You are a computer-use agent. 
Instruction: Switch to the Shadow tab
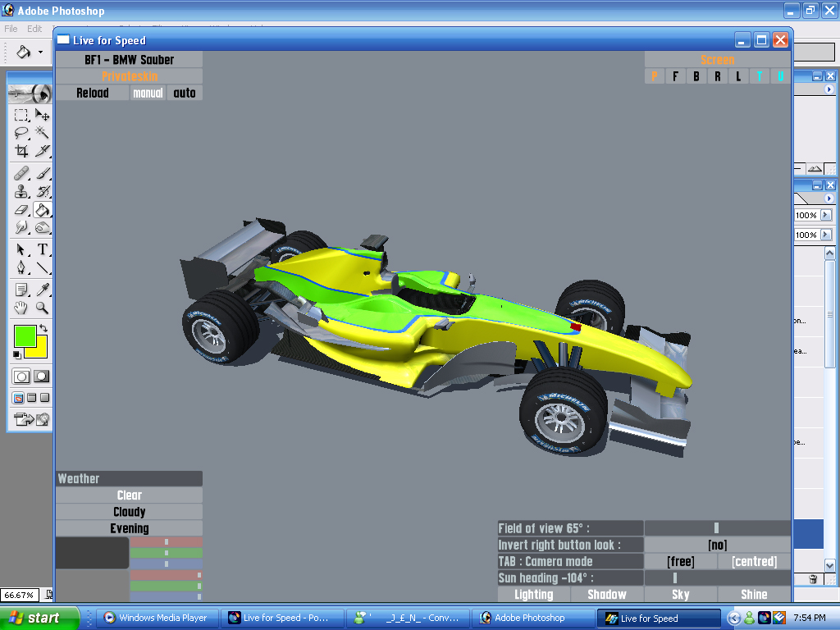pos(607,594)
